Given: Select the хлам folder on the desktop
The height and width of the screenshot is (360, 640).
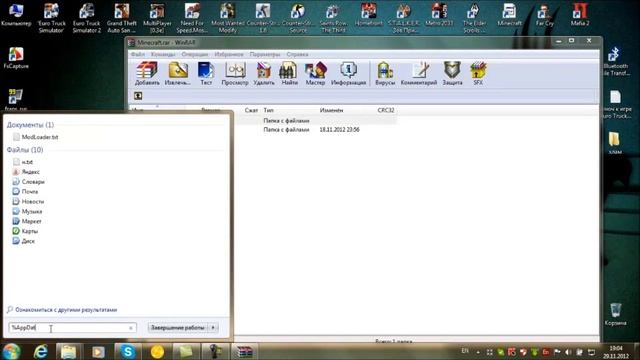Looking at the screenshot, I should [x=615, y=143].
